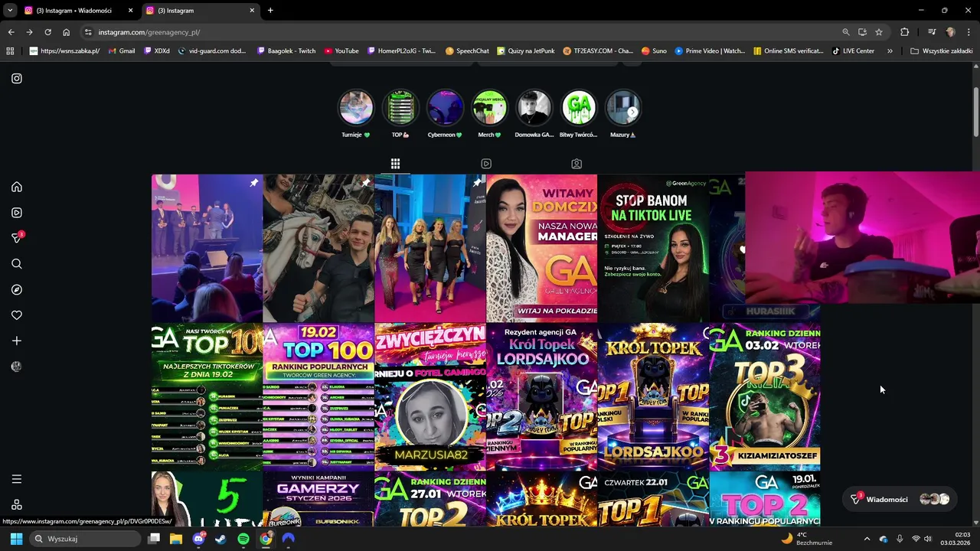The image size is (980, 551).
Task: Open the Chrome apps grid in bookmarks bar
Action: point(10,51)
